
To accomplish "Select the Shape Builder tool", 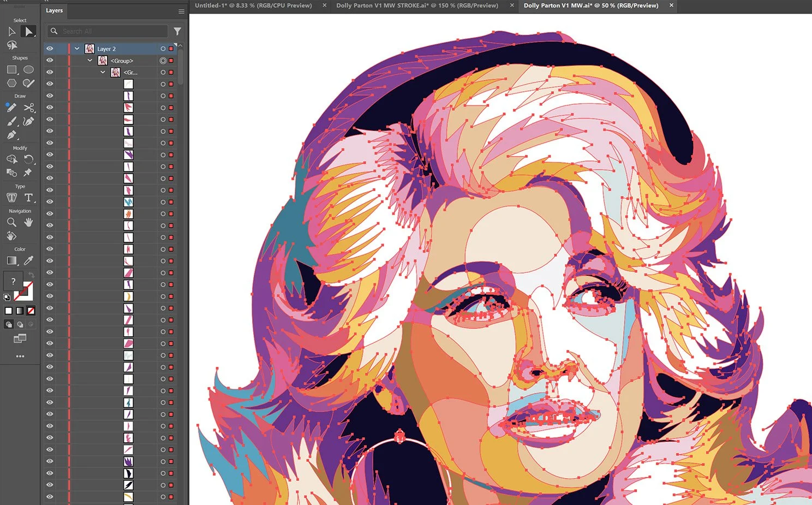I will pyautogui.click(x=12, y=159).
